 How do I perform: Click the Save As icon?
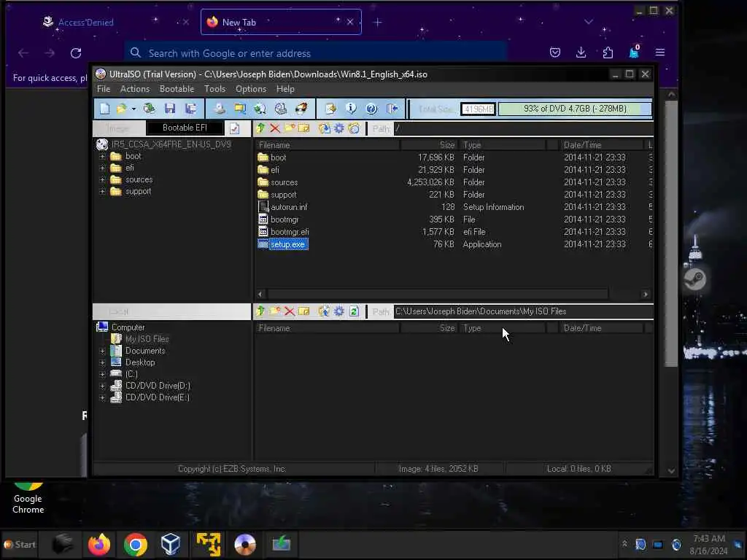191,109
